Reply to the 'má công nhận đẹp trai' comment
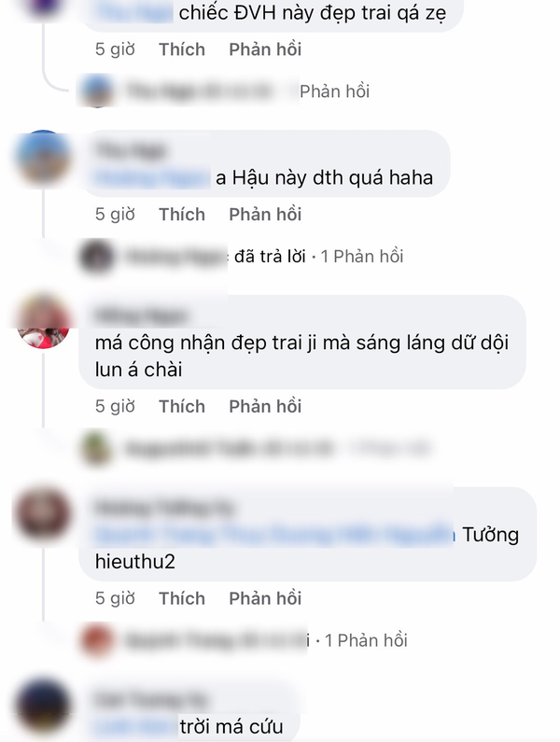 point(265,407)
